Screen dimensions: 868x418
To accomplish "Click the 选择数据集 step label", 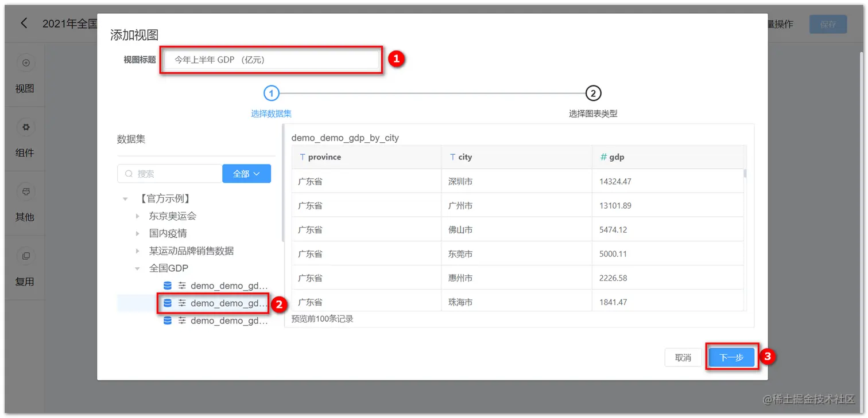I will click(271, 114).
